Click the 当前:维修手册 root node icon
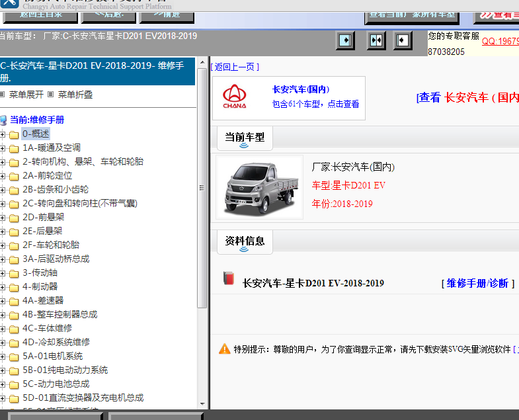 tap(3, 120)
